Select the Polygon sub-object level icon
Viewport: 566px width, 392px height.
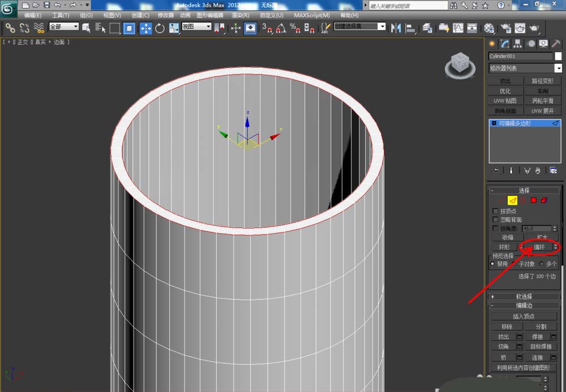[x=534, y=200]
